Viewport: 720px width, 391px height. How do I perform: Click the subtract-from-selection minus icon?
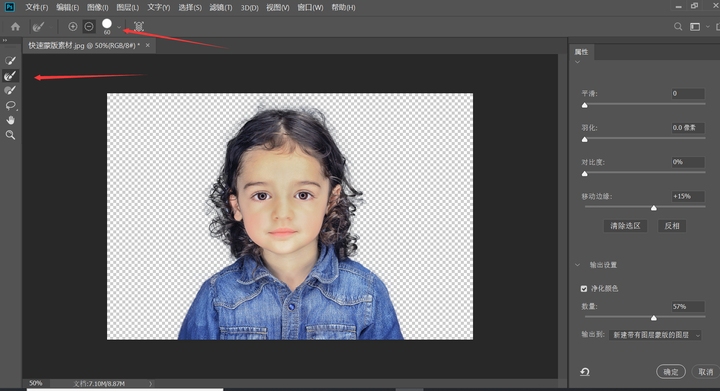click(x=89, y=27)
